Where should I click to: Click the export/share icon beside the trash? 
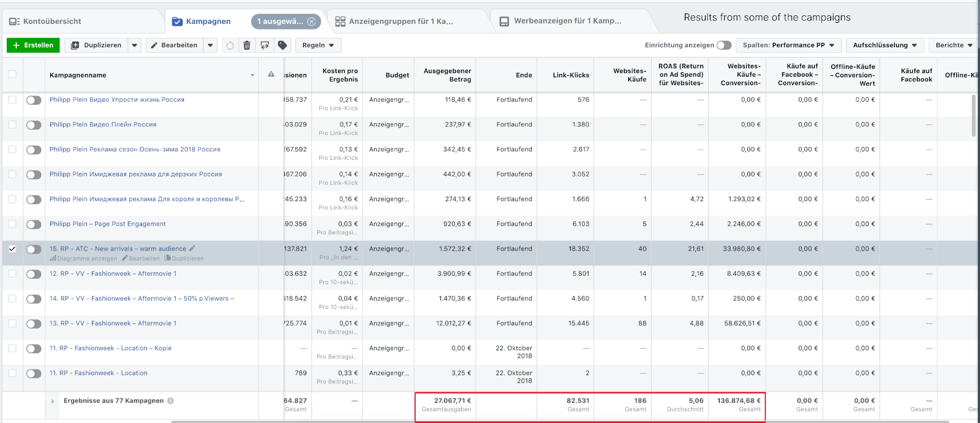point(265,45)
